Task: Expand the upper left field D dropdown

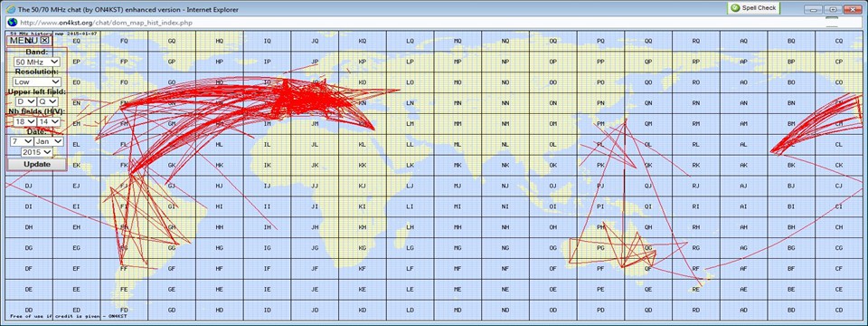Action: click(x=25, y=101)
